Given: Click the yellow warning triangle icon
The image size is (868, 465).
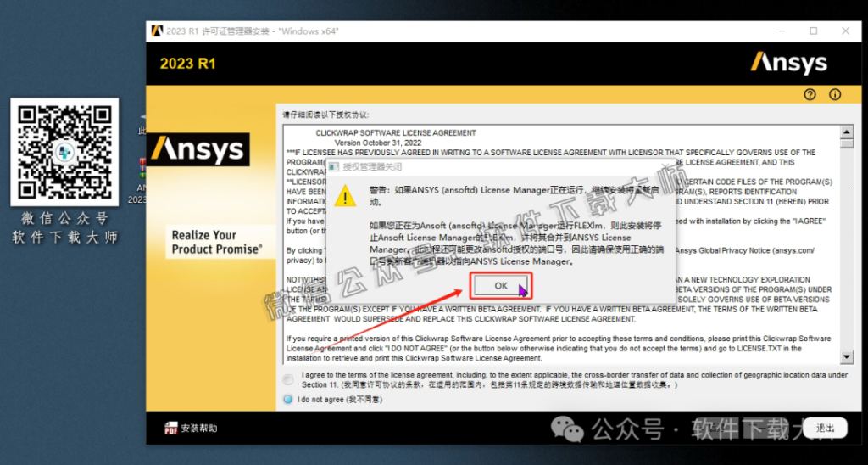Looking at the screenshot, I should pyautogui.click(x=345, y=196).
